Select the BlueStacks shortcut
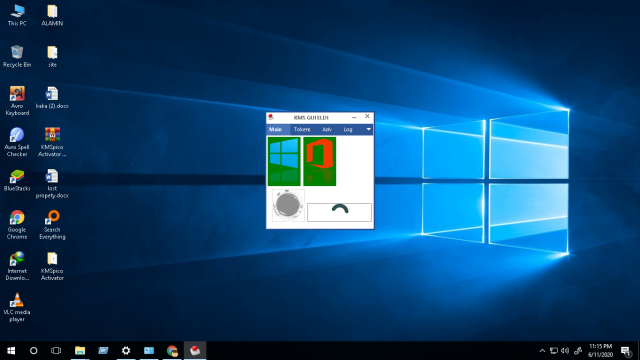The image size is (640, 360). [x=17, y=180]
